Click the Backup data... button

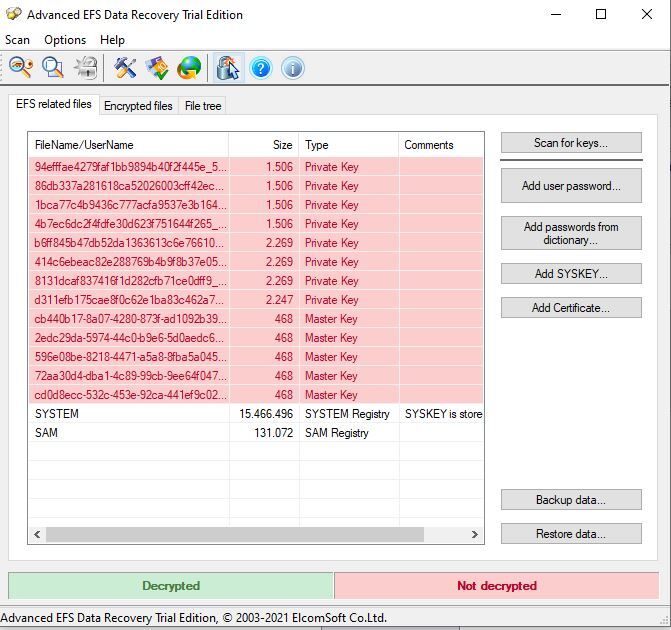(x=571, y=499)
